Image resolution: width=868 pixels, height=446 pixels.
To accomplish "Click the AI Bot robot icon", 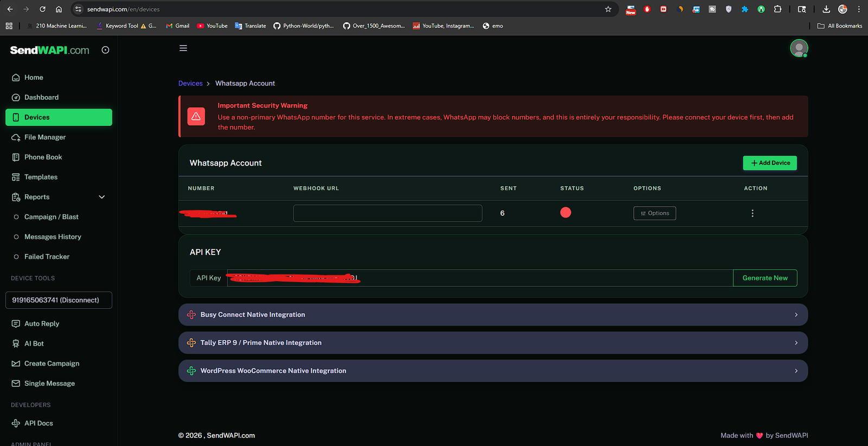I will coord(16,343).
